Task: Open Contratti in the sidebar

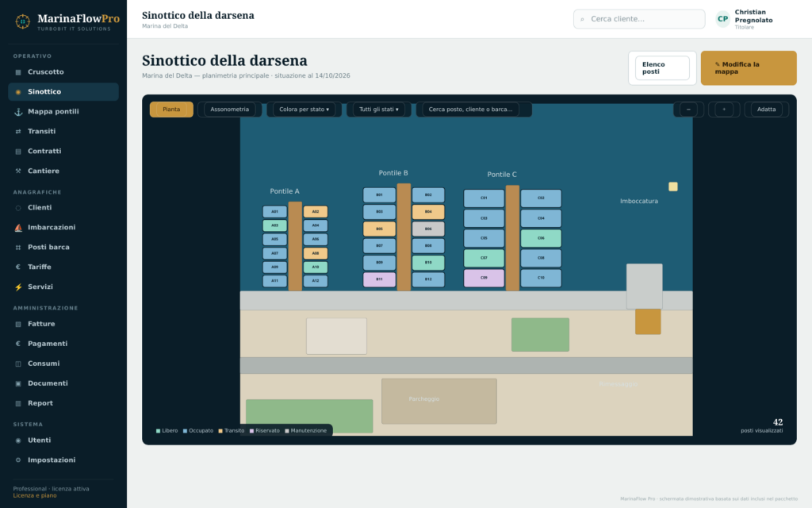Action: pyautogui.click(x=63, y=152)
